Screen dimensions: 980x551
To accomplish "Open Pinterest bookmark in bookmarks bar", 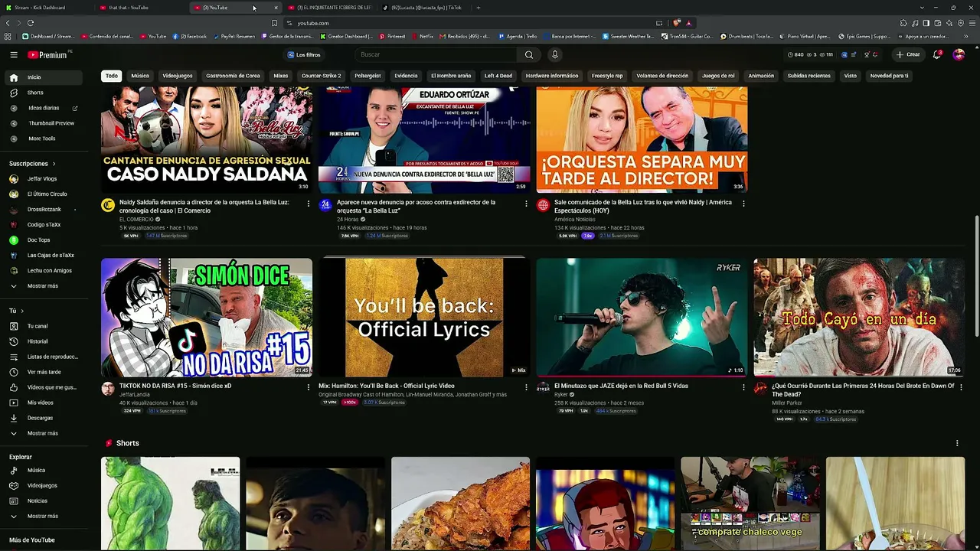I will [x=392, y=36].
